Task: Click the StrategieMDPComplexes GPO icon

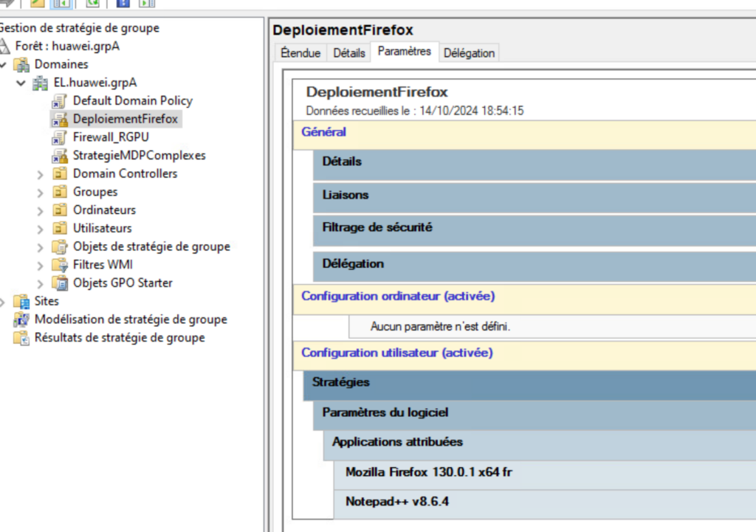Action: (60, 156)
